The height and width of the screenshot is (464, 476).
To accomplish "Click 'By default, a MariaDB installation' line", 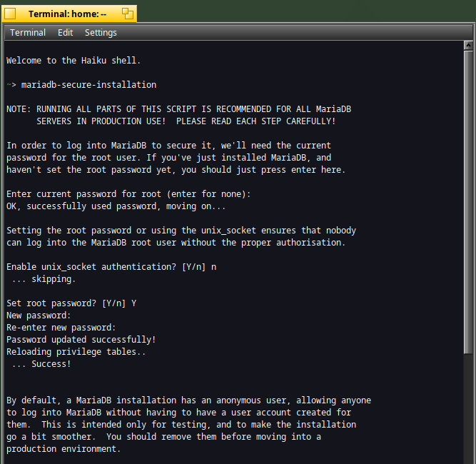I will click(188, 400).
